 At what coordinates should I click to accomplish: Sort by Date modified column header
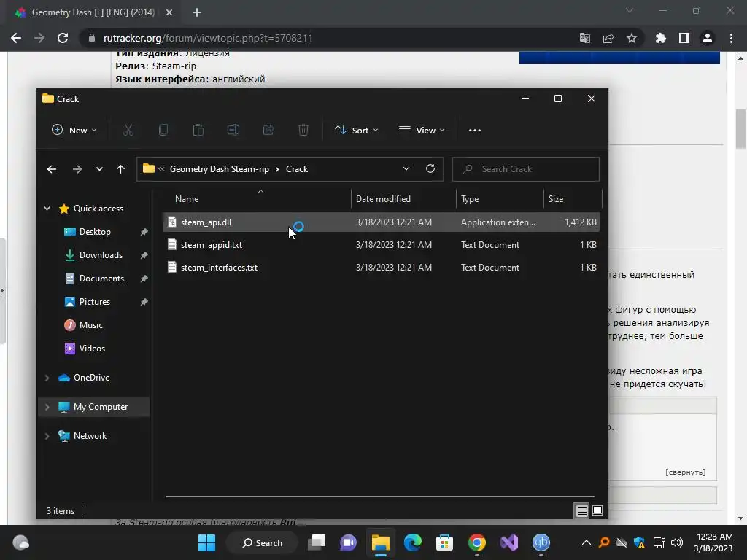tap(403, 198)
